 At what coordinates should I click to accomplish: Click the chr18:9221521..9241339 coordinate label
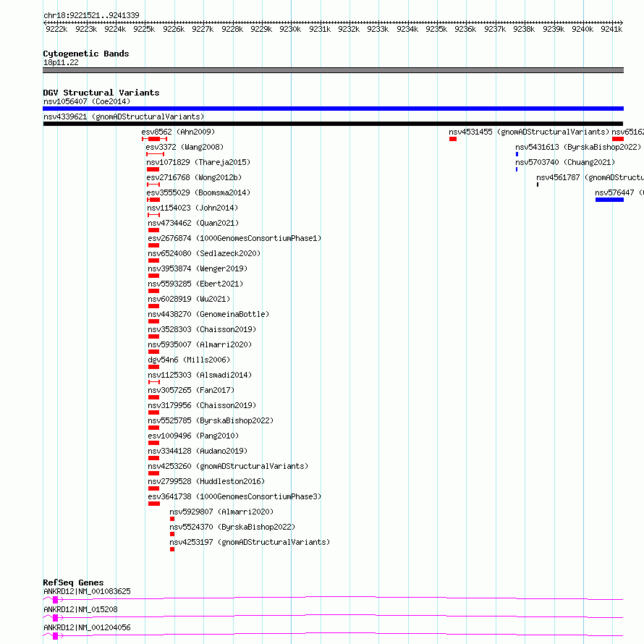(91, 15)
